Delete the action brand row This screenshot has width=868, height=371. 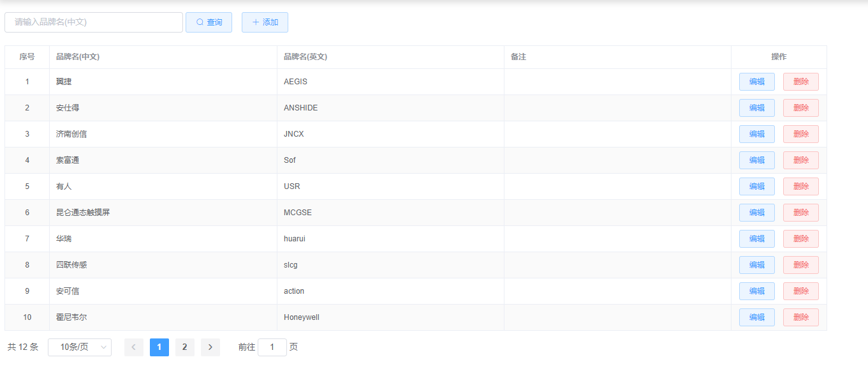pos(800,291)
